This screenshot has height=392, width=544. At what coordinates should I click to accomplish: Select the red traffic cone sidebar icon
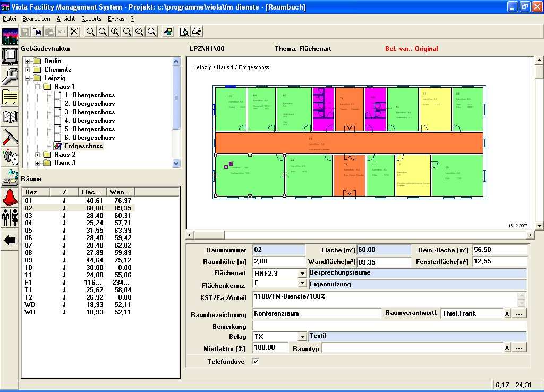[10, 198]
